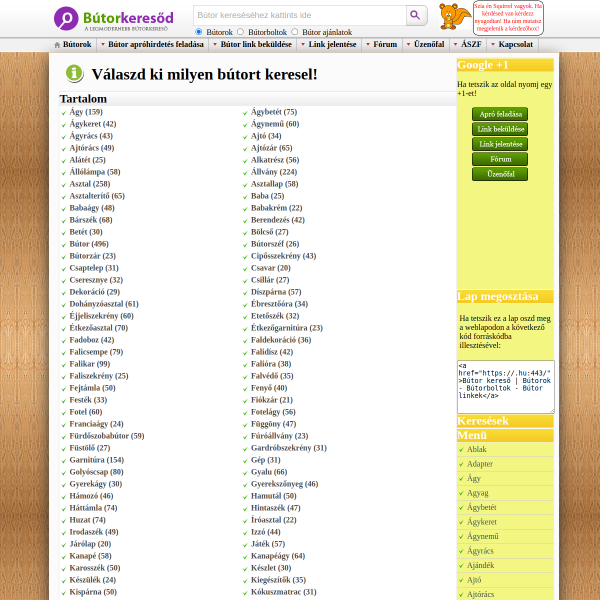Click the Bútorkeresőd logo icon
Image resolution: width=600 pixels, height=600 pixels.
66,18
